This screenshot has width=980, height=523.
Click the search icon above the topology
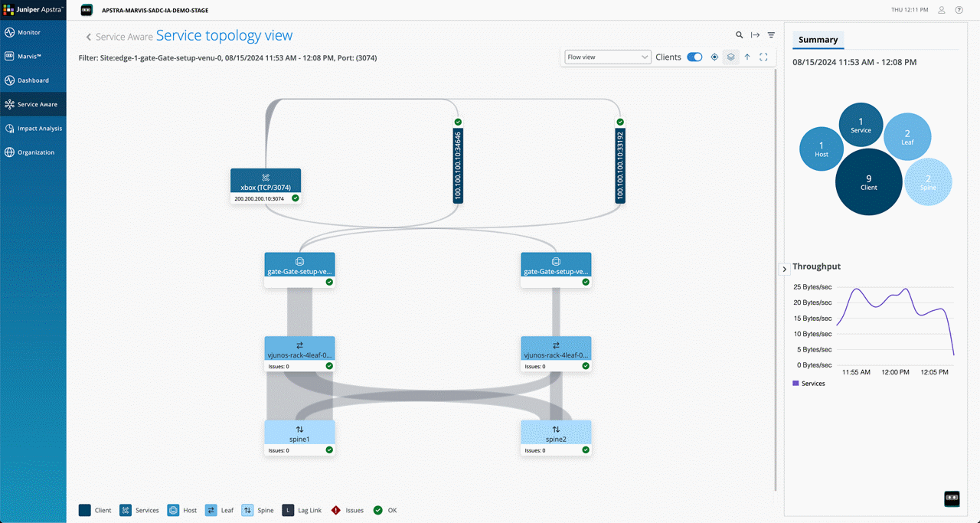739,34
